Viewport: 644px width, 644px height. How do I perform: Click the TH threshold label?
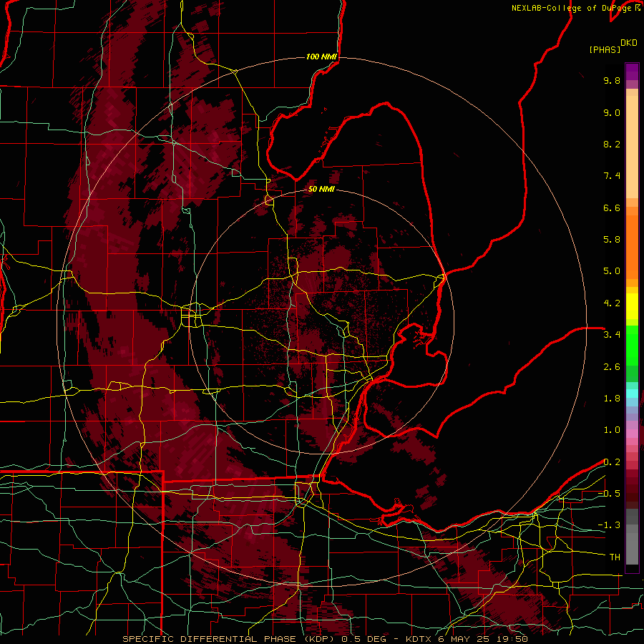[x=615, y=557]
